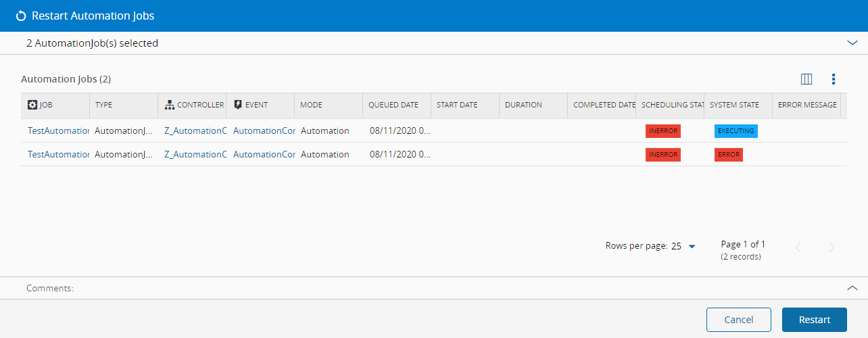Sort by the System State column header
Viewport: 868px width, 338px height.
point(734,105)
